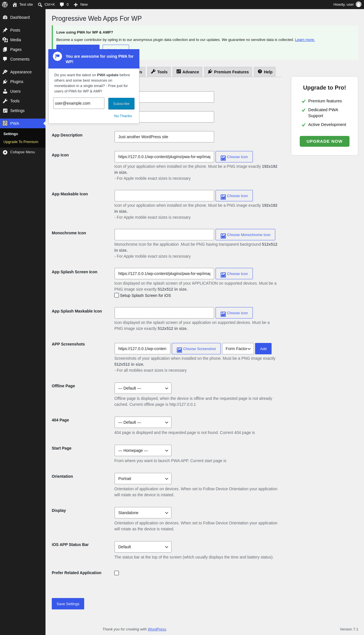This screenshot has height=635, width=364.
Task: Click the Media icon in sidebar
Action: pyautogui.click(x=5, y=40)
